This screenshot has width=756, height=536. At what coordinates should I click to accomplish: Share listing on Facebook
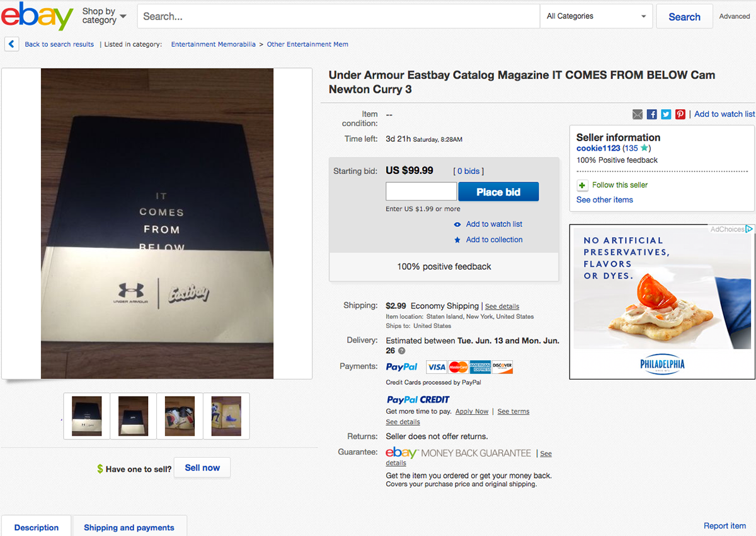[x=652, y=114]
